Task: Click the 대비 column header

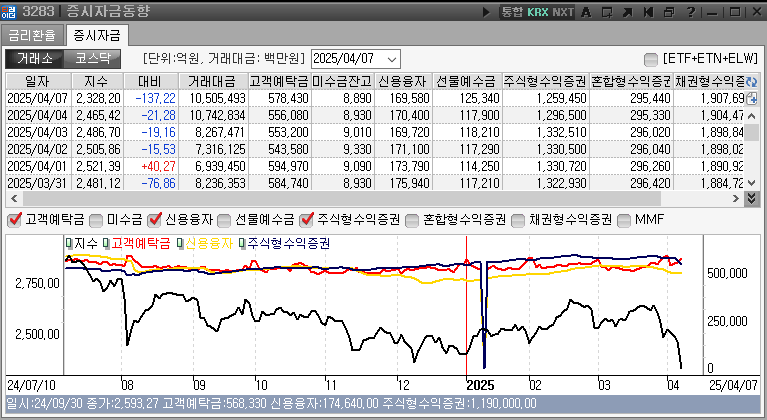Action: 151,81
